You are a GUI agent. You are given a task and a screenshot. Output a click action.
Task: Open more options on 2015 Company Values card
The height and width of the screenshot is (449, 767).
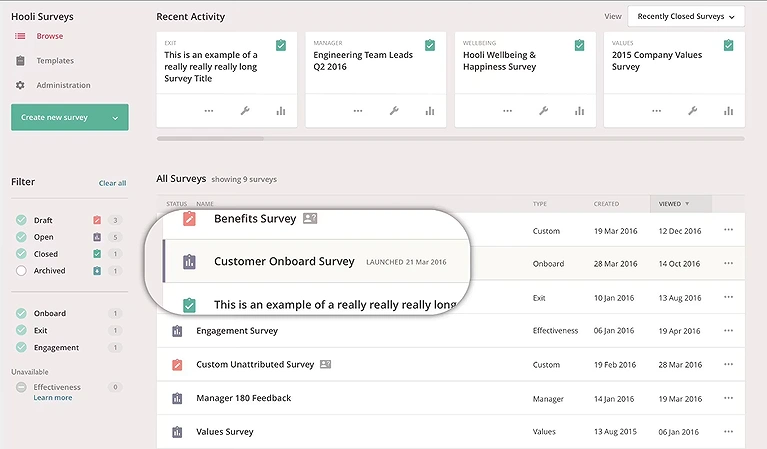click(657, 111)
